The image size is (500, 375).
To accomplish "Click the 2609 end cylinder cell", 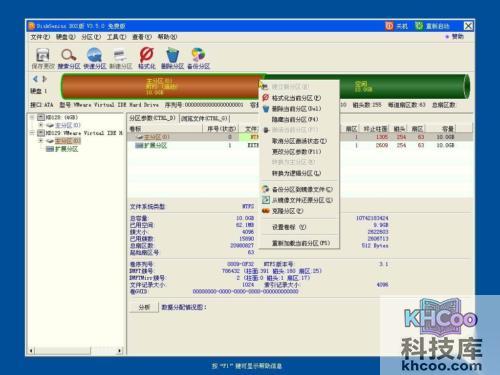I will pyautogui.click(x=381, y=145).
